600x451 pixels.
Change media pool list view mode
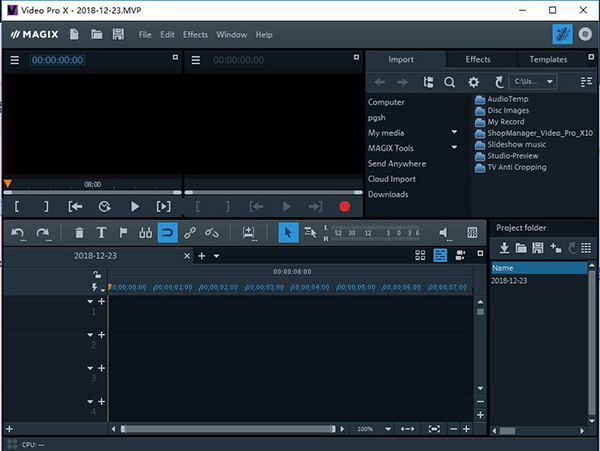tap(586, 82)
